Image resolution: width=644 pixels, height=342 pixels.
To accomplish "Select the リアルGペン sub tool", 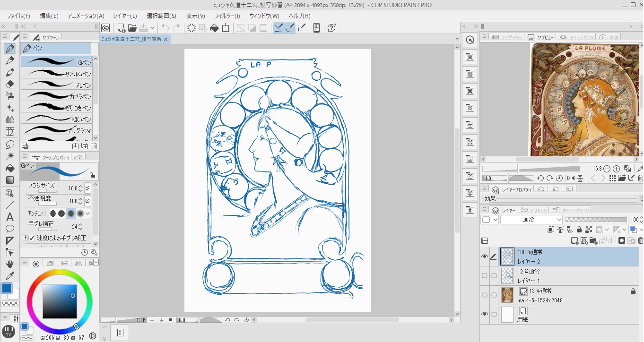I will (57, 74).
